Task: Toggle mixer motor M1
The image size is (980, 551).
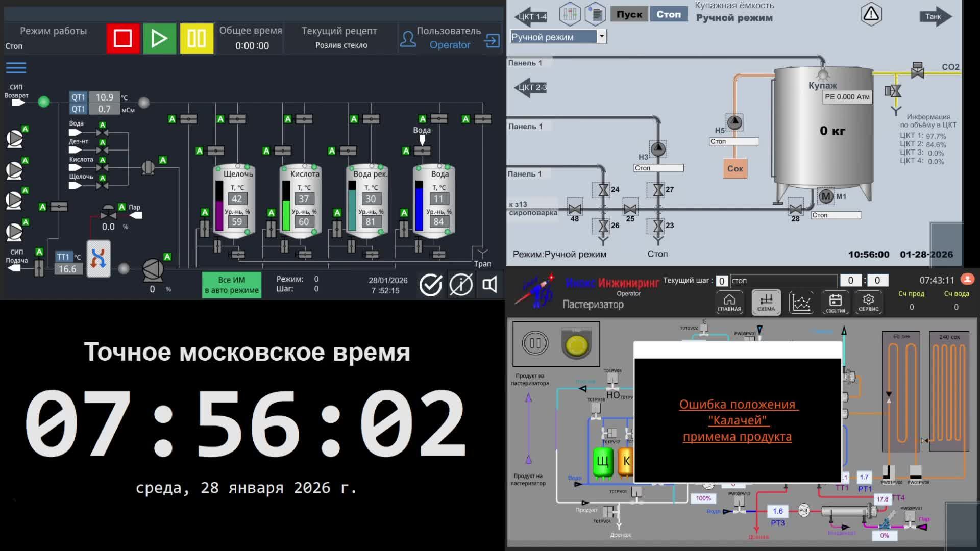Action: (825, 196)
